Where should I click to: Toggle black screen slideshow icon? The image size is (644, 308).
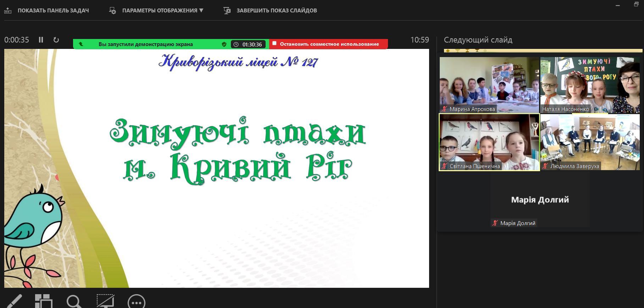click(106, 301)
